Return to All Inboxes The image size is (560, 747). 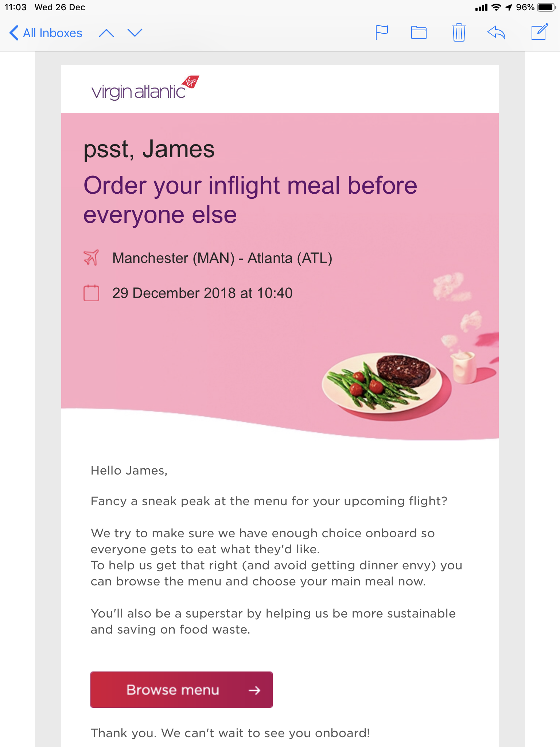46,33
